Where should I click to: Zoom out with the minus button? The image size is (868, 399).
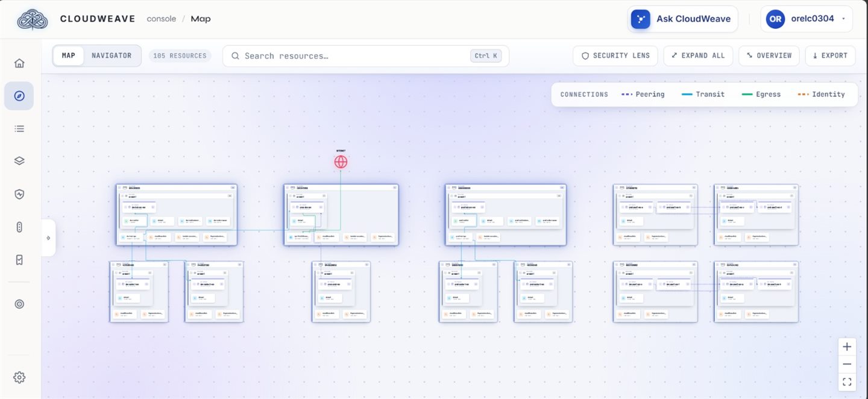click(847, 364)
